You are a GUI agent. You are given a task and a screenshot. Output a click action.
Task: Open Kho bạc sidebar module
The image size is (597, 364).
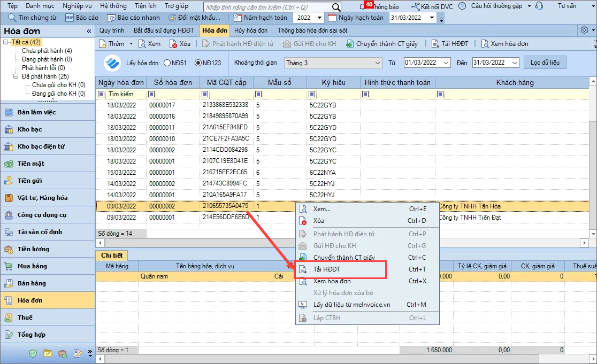click(48, 129)
